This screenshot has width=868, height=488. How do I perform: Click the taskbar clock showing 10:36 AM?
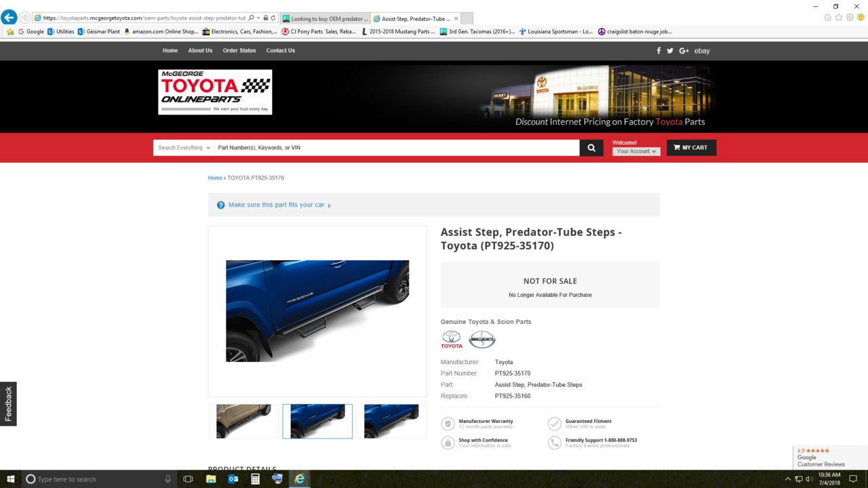tap(829, 479)
